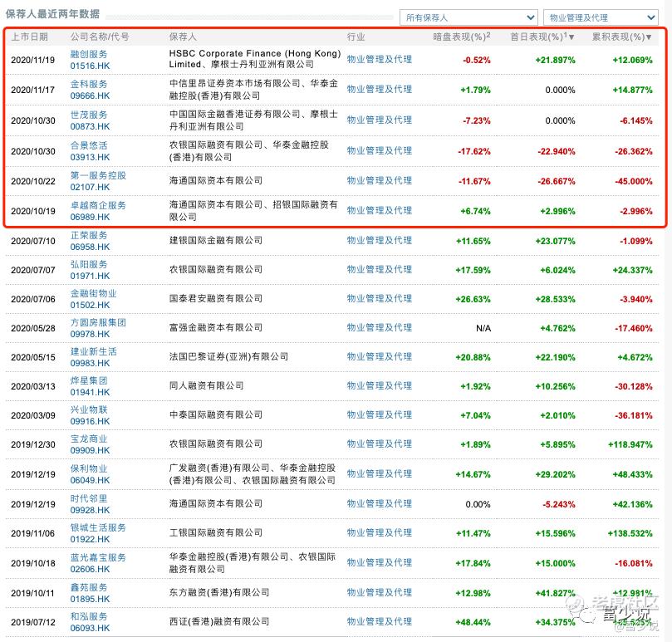Open stock code 03913.HK
Viewport: 672px width, 642px height.
[90, 157]
